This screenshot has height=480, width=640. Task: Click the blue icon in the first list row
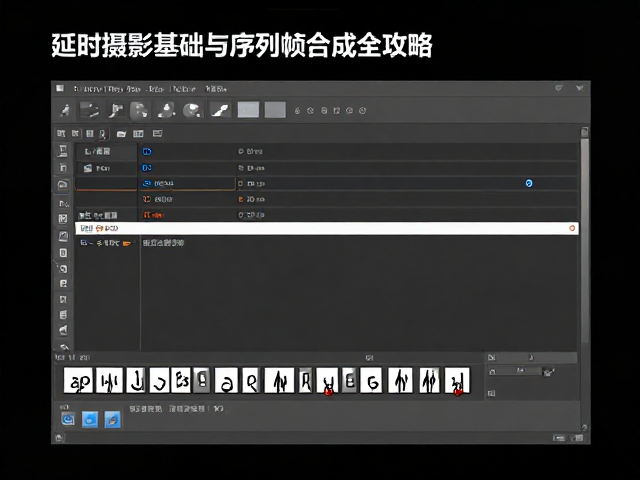(147, 152)
